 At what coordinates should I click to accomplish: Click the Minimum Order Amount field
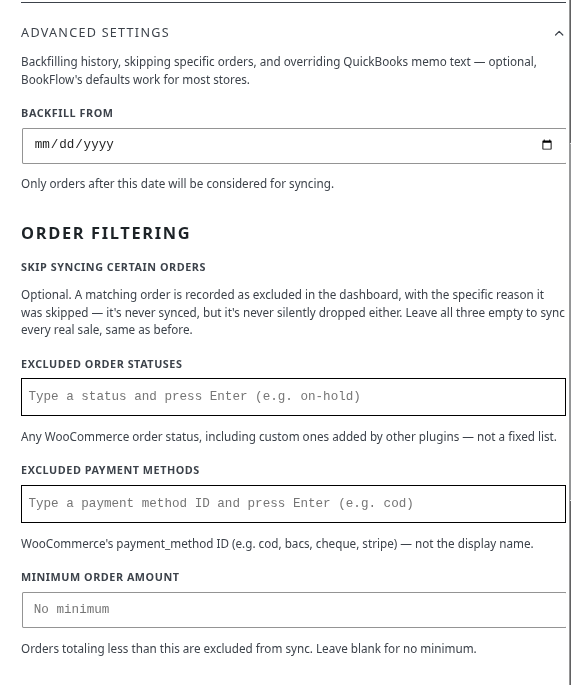point(294,610)
